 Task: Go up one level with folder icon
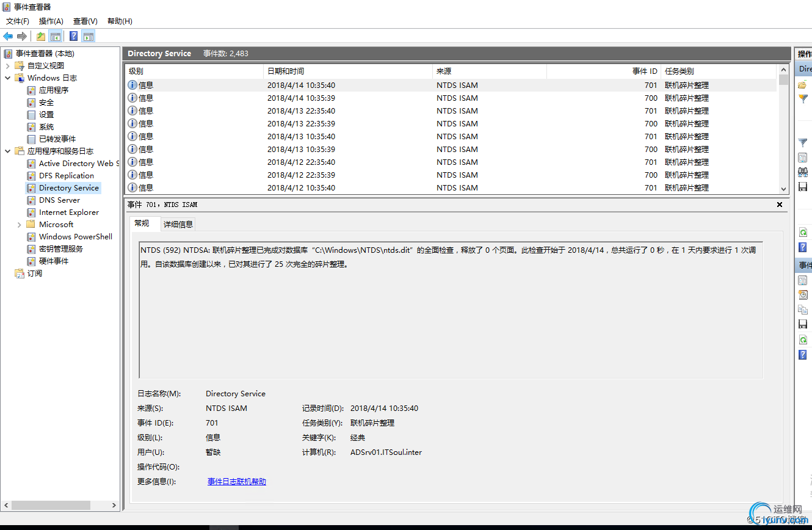tap(41, 36)
